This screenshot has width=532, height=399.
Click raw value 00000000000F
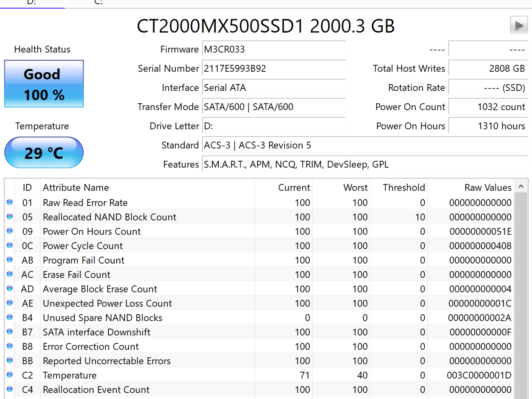click(480, 332)
